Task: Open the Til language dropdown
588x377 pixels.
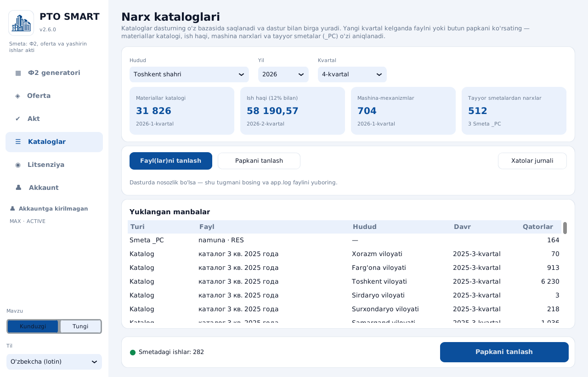Action: point(54,362)
